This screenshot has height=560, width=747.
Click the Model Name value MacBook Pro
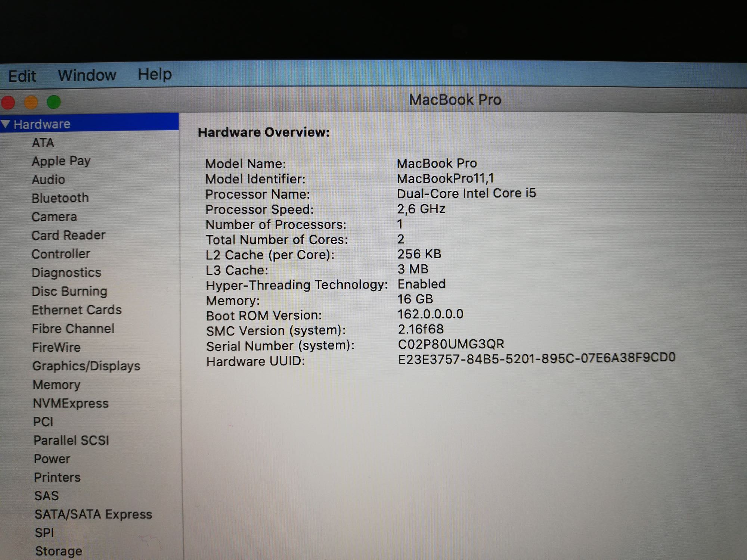[x=437, y=163]
